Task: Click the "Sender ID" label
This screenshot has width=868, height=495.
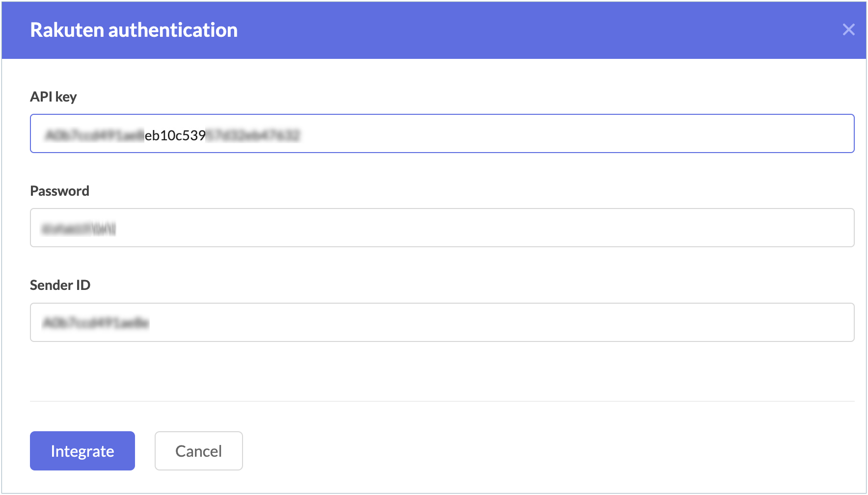Action: pos(60,285)
